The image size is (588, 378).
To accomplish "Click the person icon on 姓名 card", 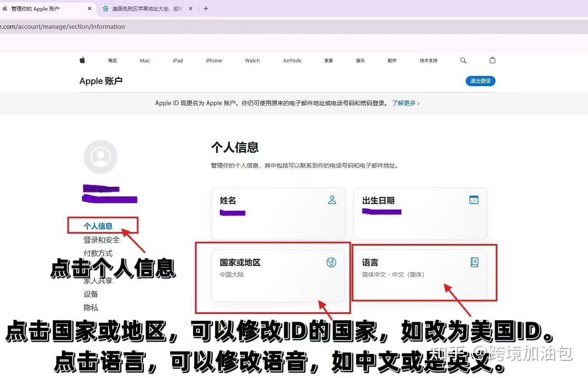I will point(332,200).
